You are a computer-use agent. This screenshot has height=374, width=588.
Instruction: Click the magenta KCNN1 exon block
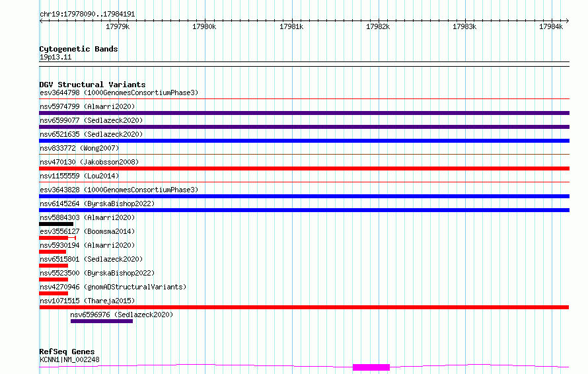[371, 367]
